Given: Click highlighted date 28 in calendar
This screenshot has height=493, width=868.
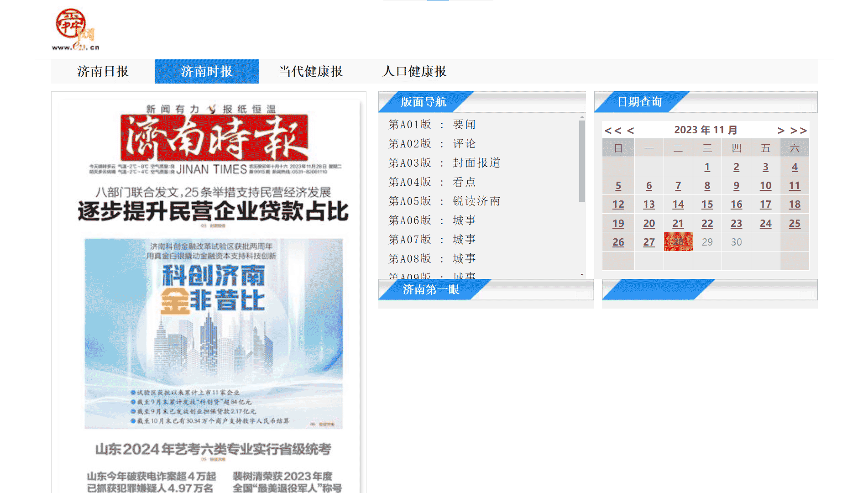Looking at the screenshot, I should (x=678, y=242).
